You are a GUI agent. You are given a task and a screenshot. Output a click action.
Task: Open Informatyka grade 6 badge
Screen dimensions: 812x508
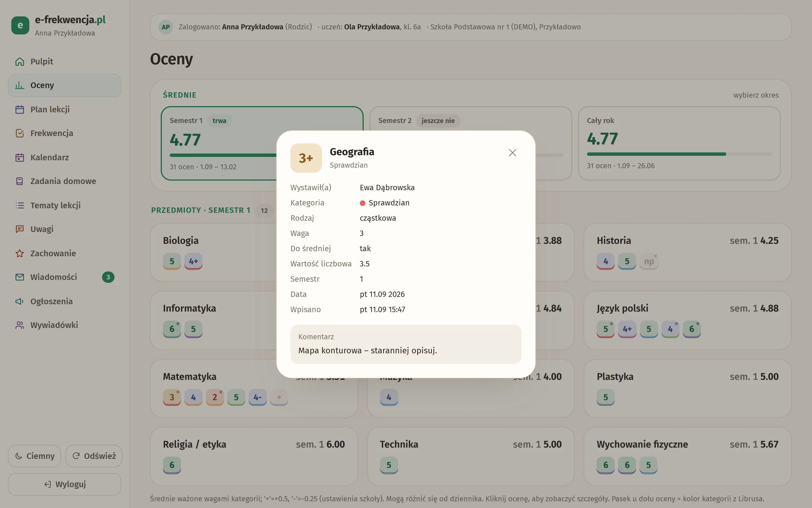(x=172, y=329)
